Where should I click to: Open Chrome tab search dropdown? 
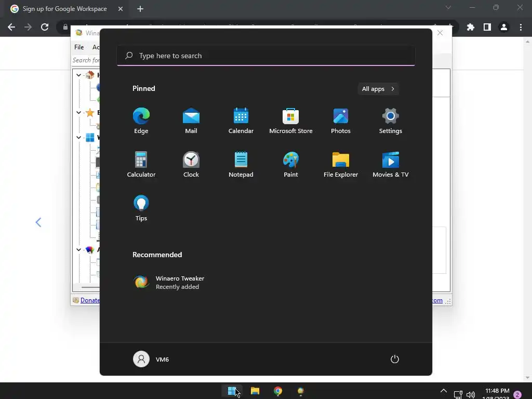[448, 7]
